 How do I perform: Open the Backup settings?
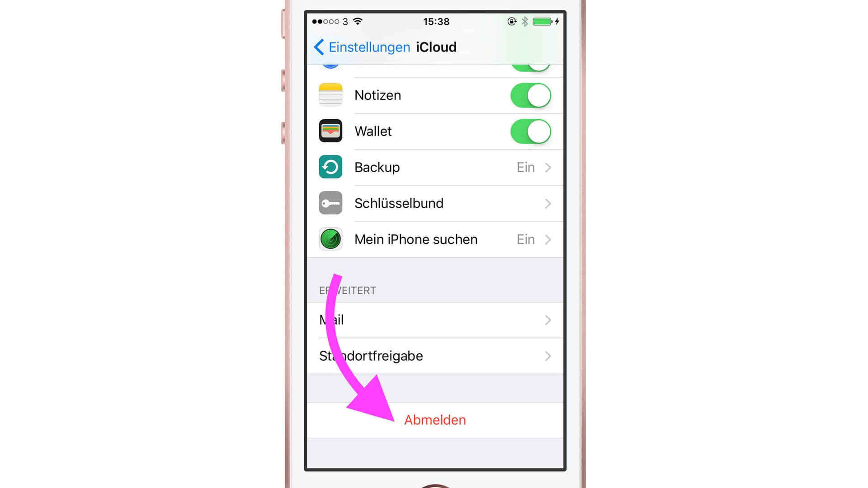[x=434, y=167]
